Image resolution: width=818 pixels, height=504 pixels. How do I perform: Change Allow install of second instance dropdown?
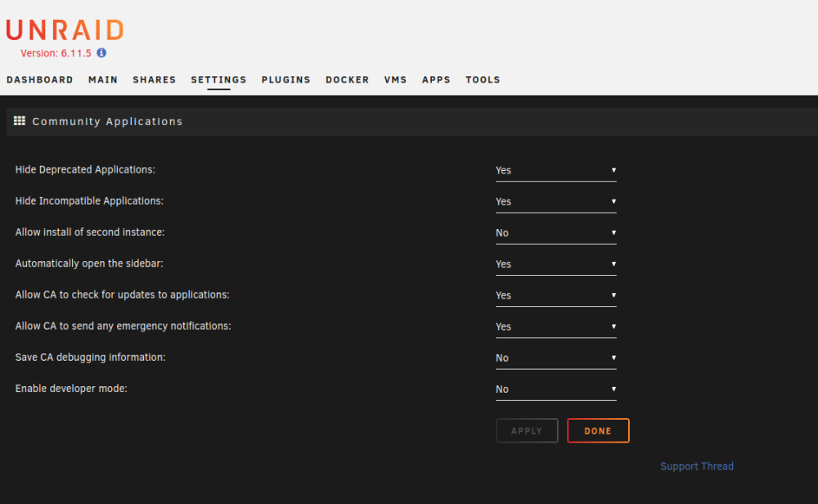coord(555,233)
